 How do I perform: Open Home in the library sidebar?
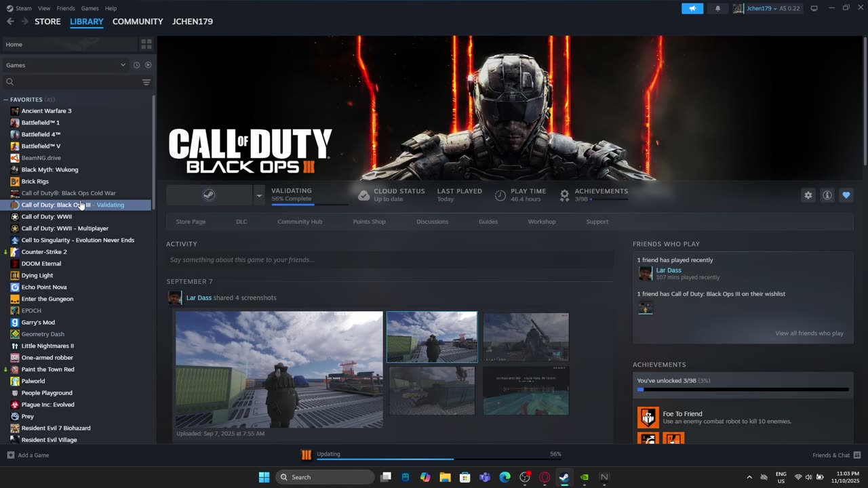(68, 44)
